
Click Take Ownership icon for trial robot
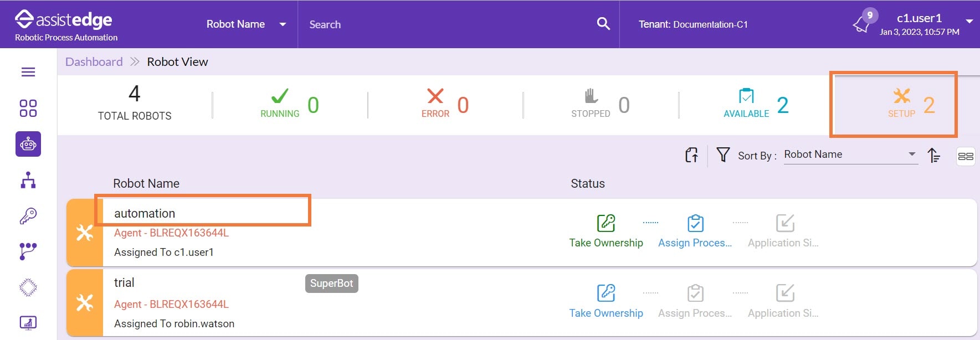click(606, 293)
